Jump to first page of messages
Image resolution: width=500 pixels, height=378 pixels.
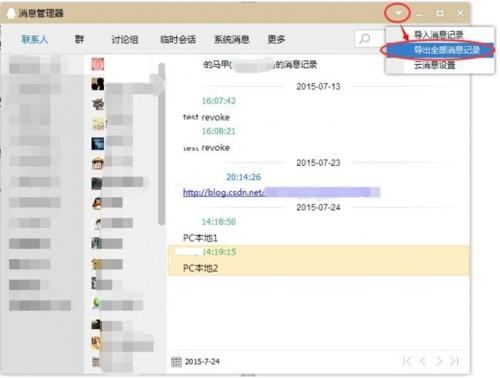[407, 361]
